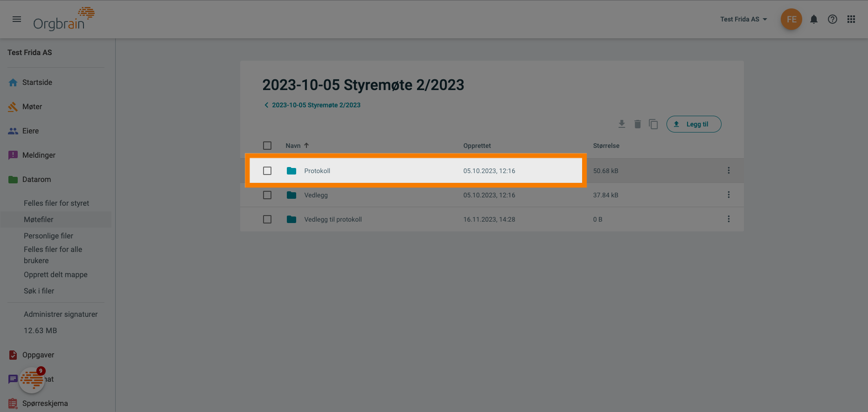Open the Vedlegg folder name
The width and height of the screenshot is (868, 412).
[x=316, y=195]
